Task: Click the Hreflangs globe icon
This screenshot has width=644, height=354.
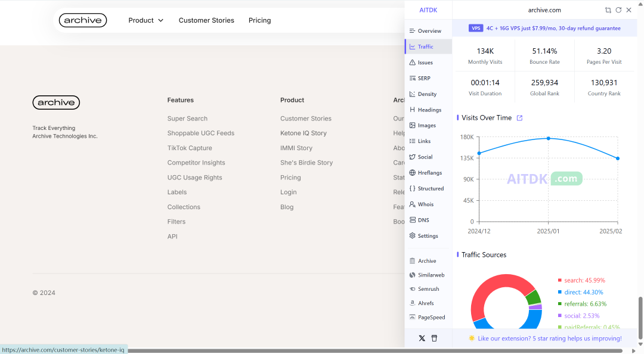Action: click(413, 172)
